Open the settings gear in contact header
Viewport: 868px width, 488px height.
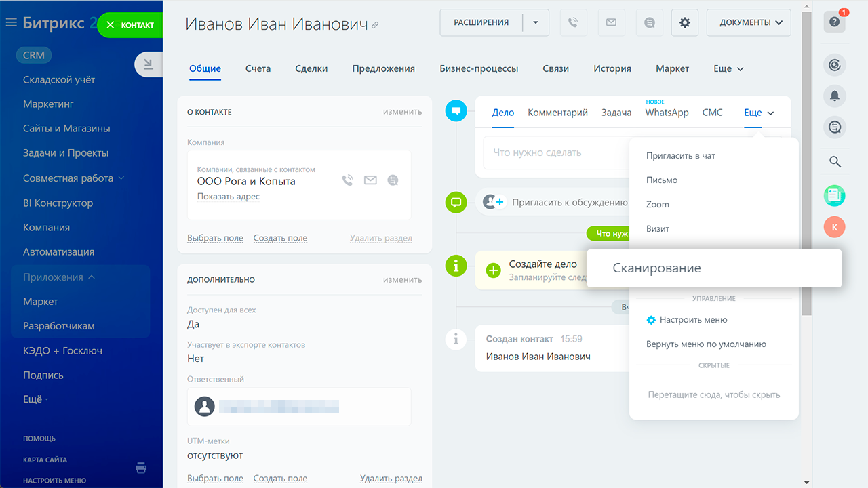684,22
